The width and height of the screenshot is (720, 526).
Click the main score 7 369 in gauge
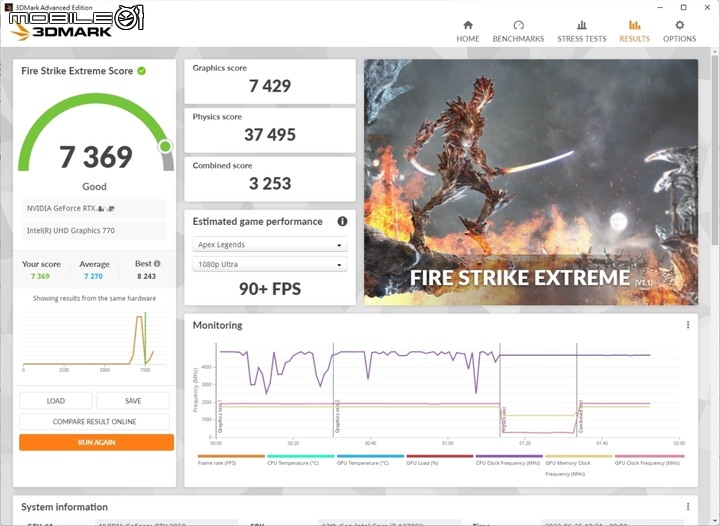[96, 157]
